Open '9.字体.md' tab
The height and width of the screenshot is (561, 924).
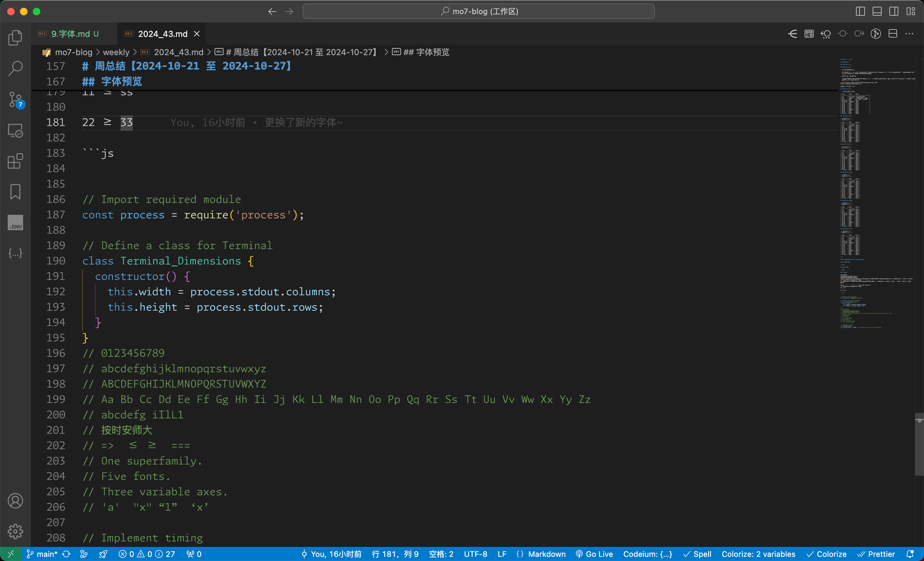coord(71,34)
